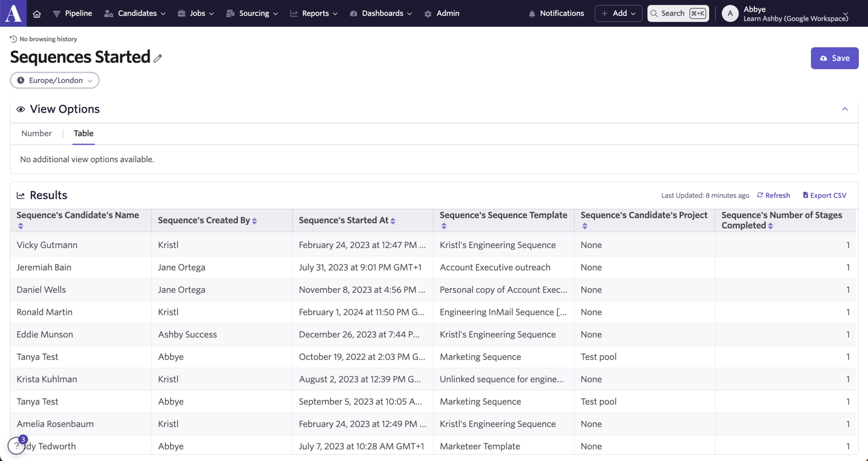Click the Engineering InMail Sequence cell
The width and height of the screenshot is (868, 461).
(x=503, y=312)
